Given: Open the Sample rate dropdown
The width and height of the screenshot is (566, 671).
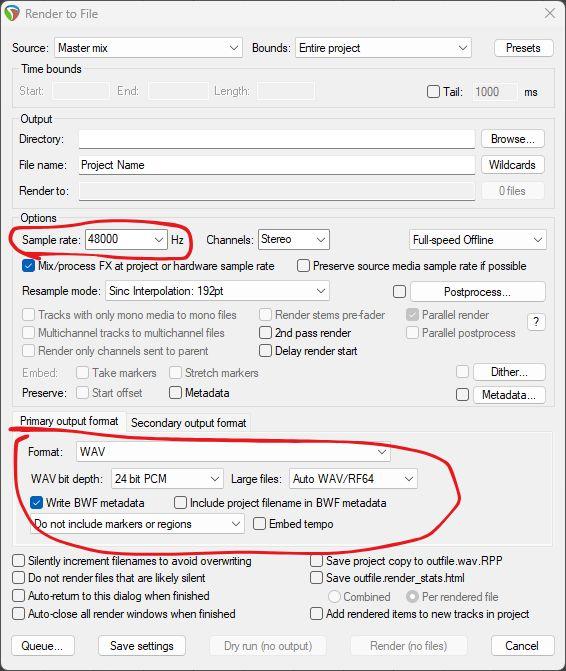Looking at the screenshot, I should pyautogui.click(x=126, y=239).
